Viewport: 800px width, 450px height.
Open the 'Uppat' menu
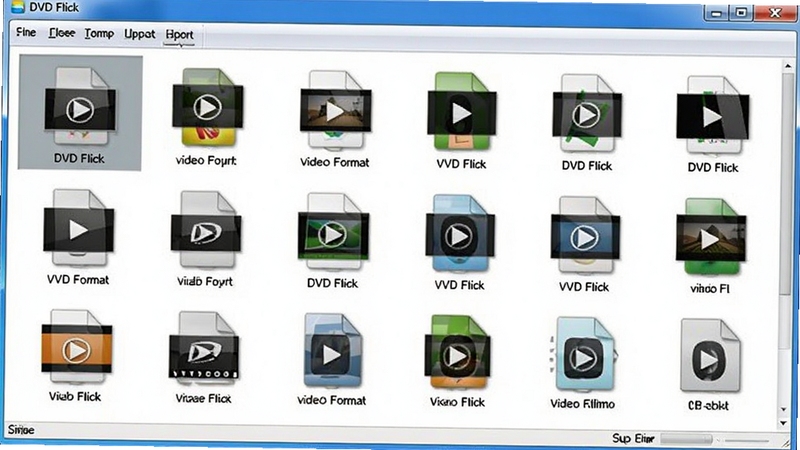coord(139,34)
